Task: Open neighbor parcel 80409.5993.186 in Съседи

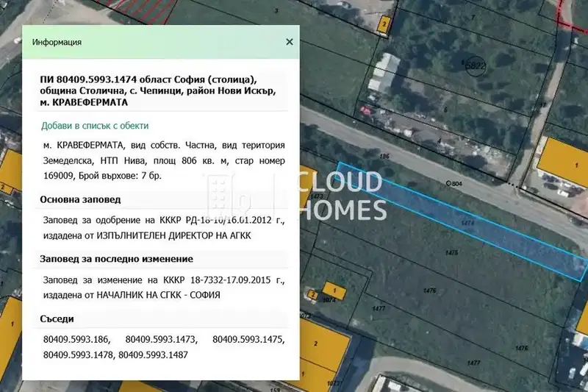Action: point(76,340)
